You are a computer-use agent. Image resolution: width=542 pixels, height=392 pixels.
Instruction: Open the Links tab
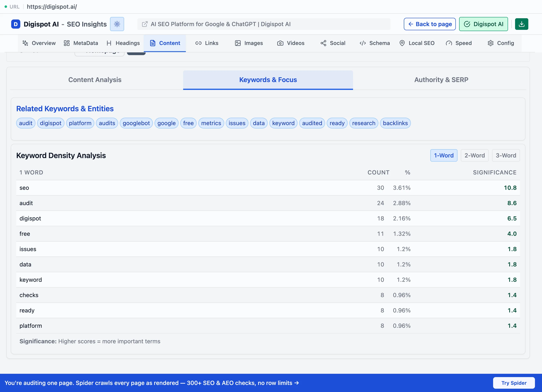[x=207, y=43]
